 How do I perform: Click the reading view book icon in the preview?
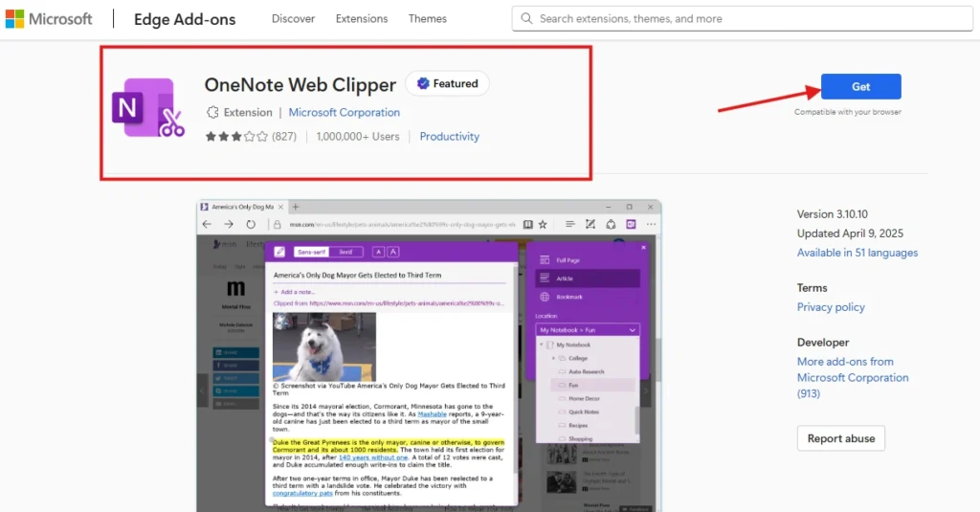coord(528,225)
